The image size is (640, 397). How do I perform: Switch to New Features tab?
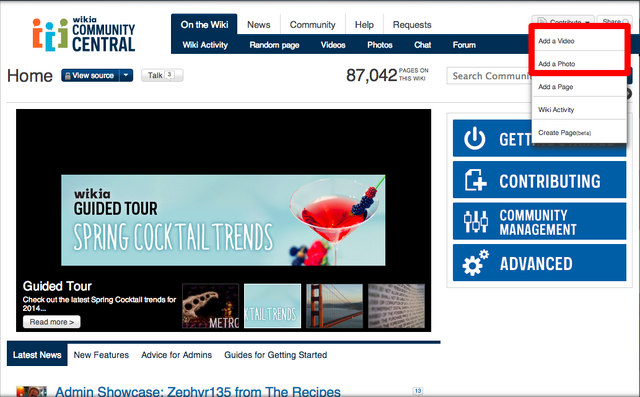pos(101,355)
